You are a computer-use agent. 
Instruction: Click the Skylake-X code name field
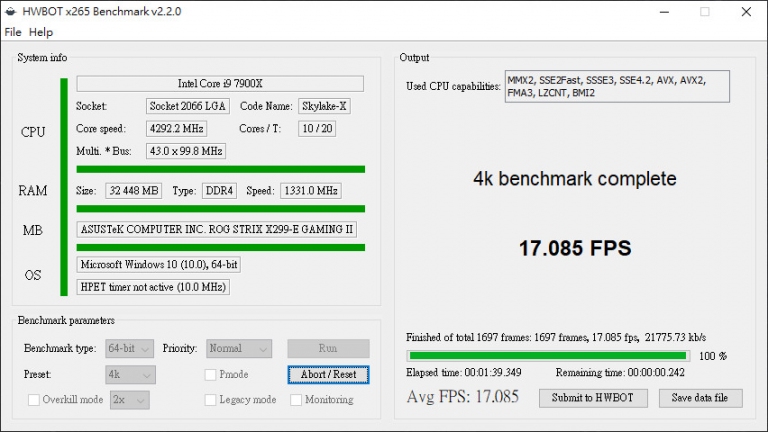(324, 106)
